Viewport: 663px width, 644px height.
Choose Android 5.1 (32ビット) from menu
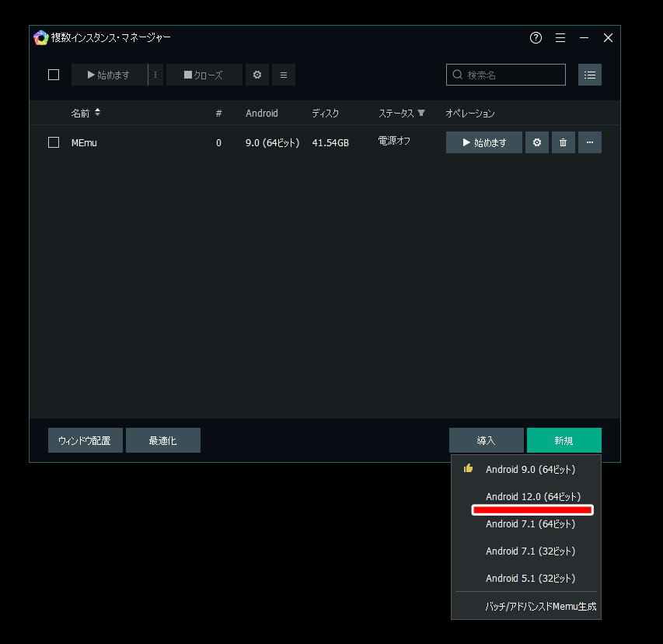[526, 578]
